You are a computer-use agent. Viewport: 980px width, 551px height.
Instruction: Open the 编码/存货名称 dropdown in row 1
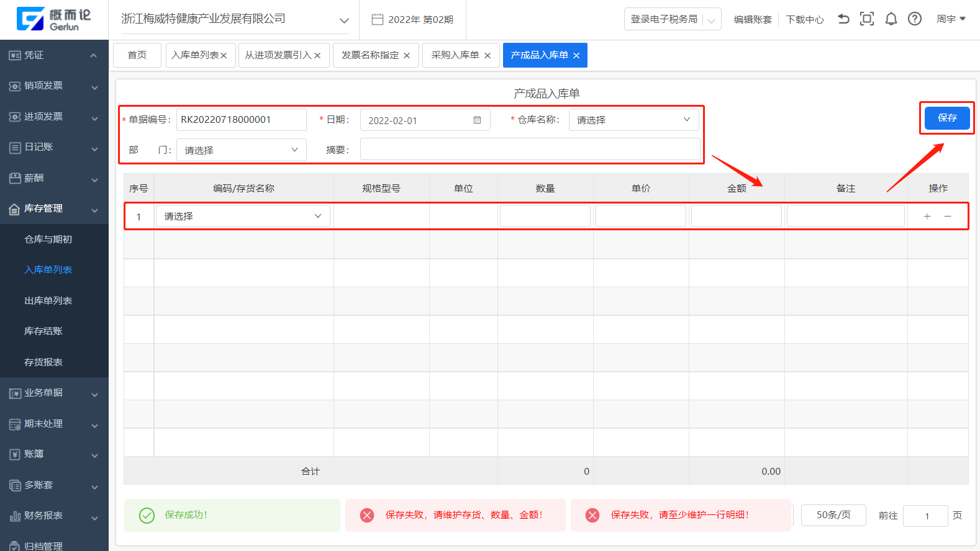243,217
